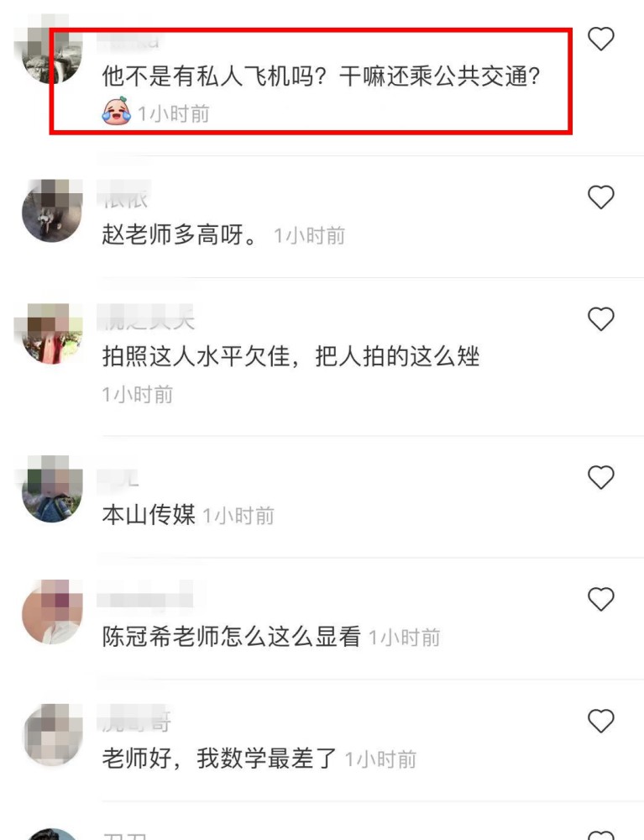Image resolution: width=644 pixels, height=840 pixels.
Task: Open avatar of 我数学最差了 commenter
Action: [x=52, y=734]
